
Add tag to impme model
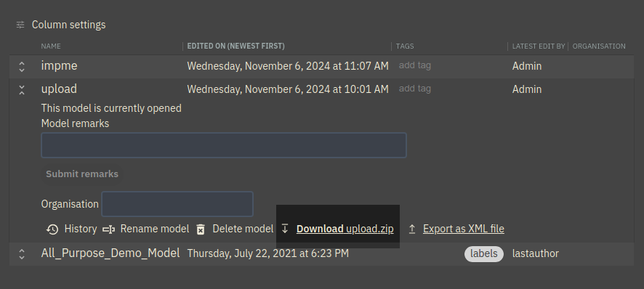click(x=415, y=65)
